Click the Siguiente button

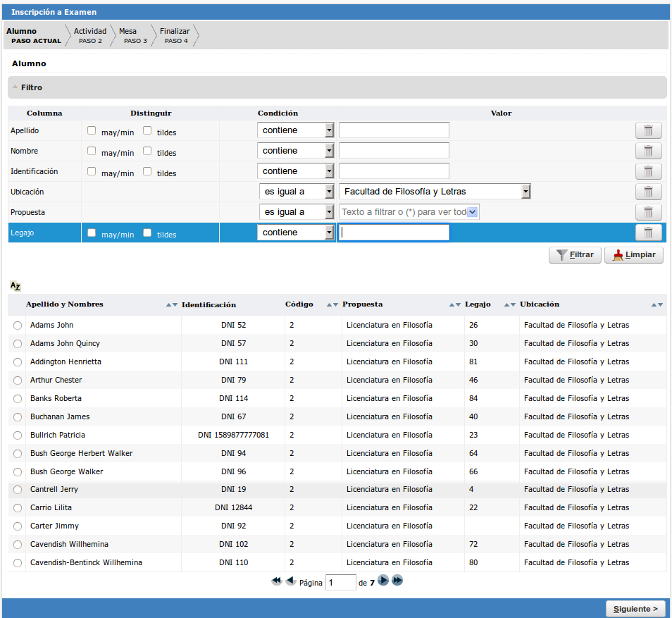click(635, 609)
